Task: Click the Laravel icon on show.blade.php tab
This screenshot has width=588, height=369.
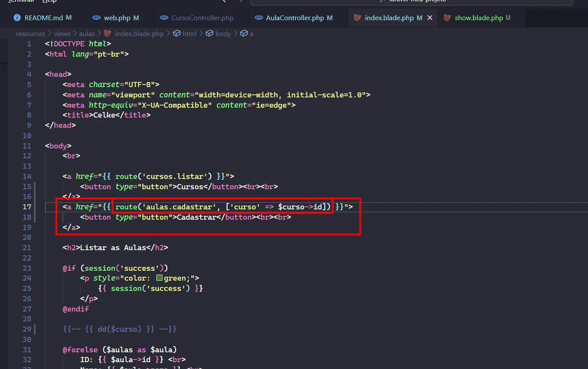Action: tap(447, 18)
